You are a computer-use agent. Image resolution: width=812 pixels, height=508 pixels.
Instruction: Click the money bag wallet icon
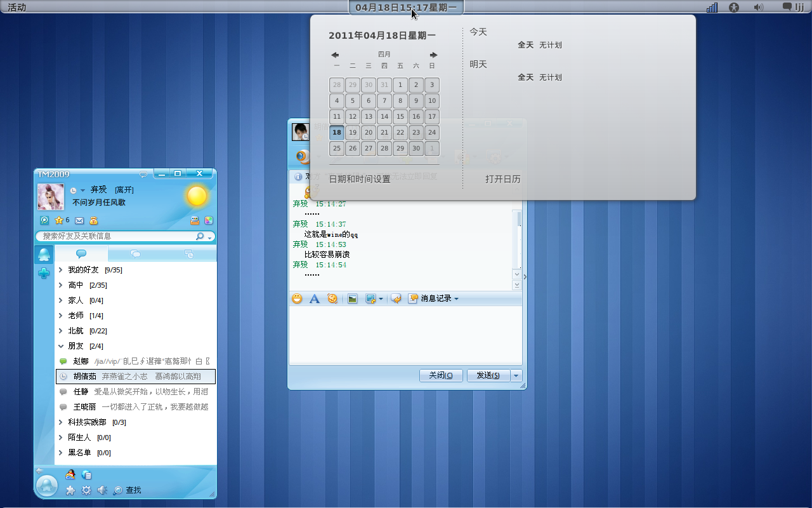94,220
